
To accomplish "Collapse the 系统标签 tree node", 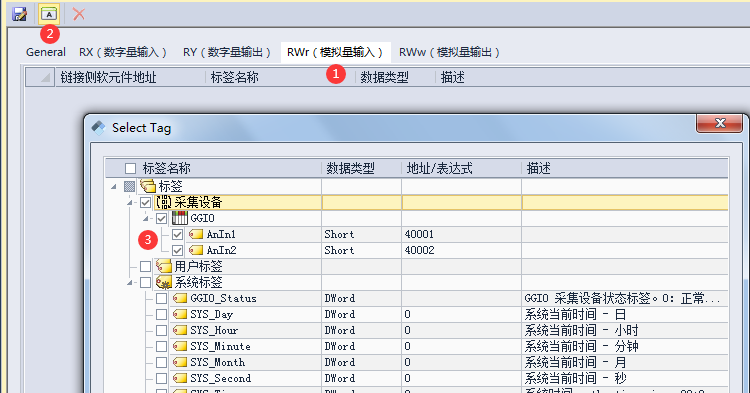I will [x=130, y=283].
